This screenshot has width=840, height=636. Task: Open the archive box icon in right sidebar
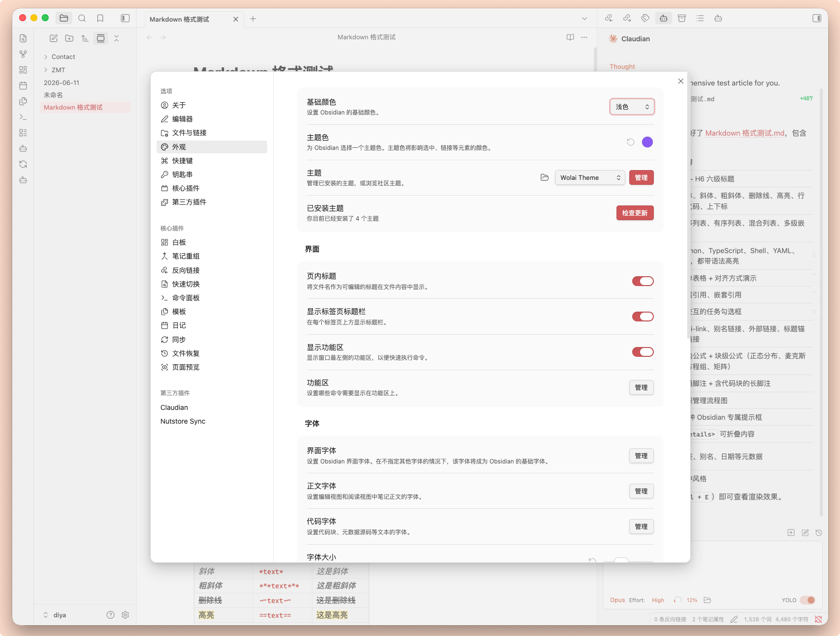click(x=682, y=18)
